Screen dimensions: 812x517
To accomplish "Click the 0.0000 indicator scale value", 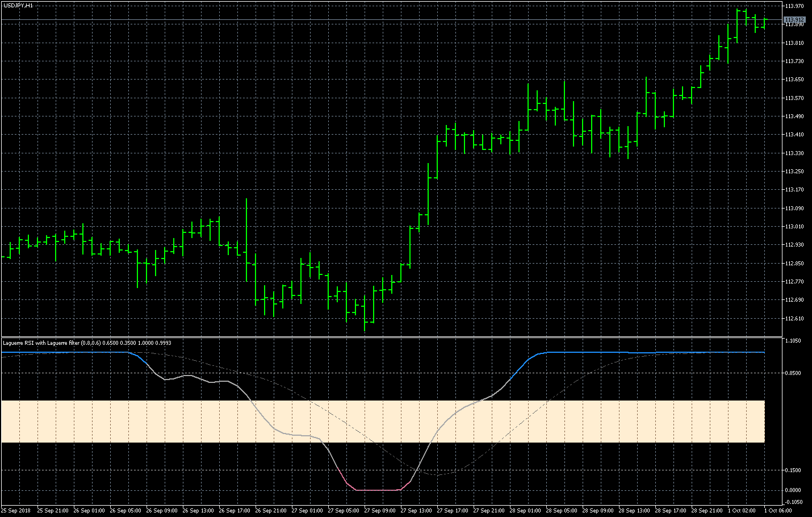I will [793, 490].
